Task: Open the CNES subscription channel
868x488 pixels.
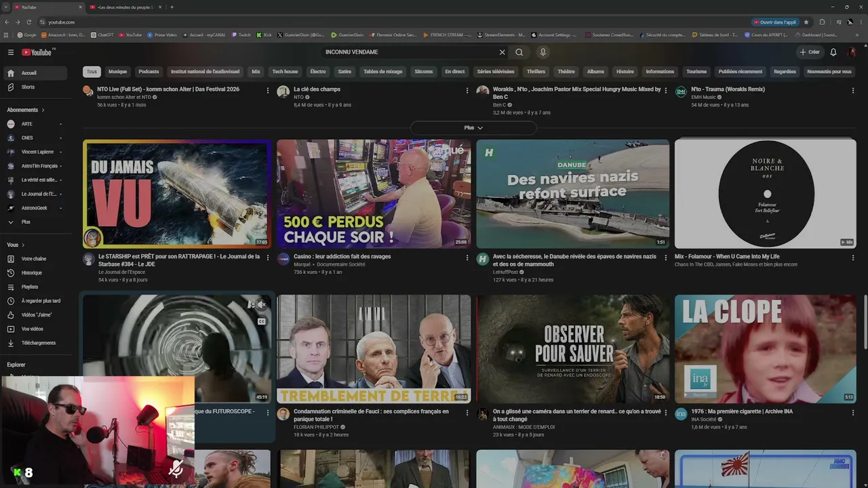Action: click(x=35, y=138)
